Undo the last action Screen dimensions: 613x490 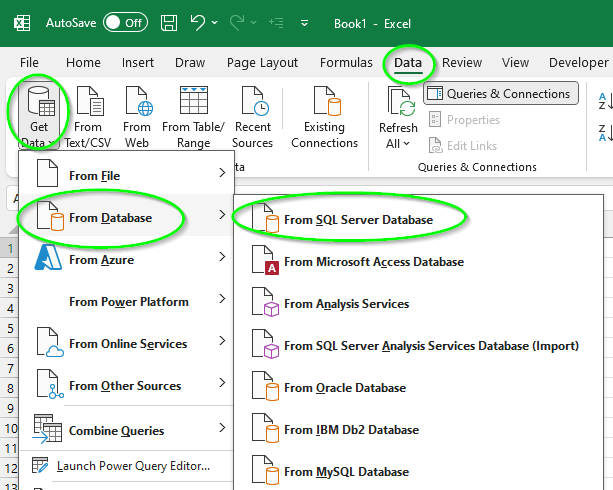pos(198,23)
